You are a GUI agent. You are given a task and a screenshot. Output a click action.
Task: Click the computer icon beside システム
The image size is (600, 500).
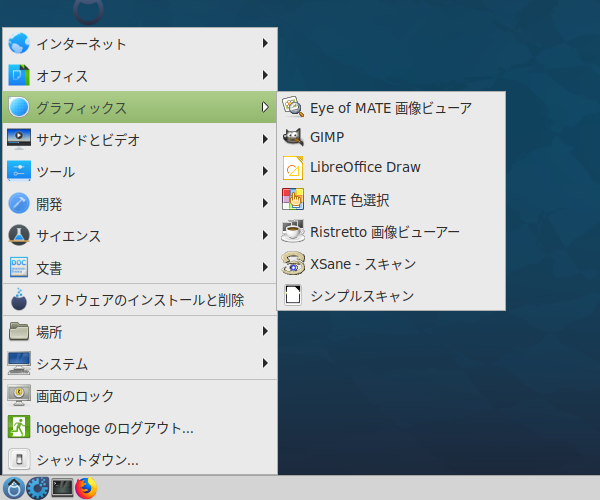[19, 363]
